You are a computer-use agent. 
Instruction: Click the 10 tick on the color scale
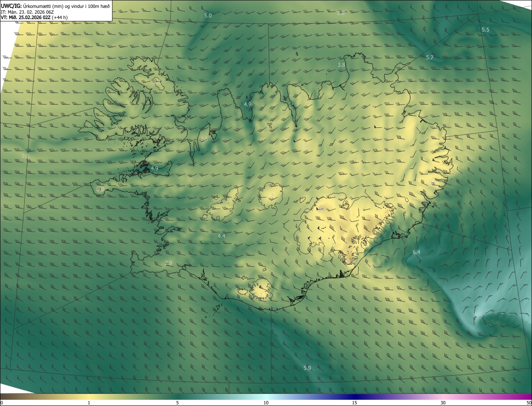pyautogui.click(x=266, y=403)
